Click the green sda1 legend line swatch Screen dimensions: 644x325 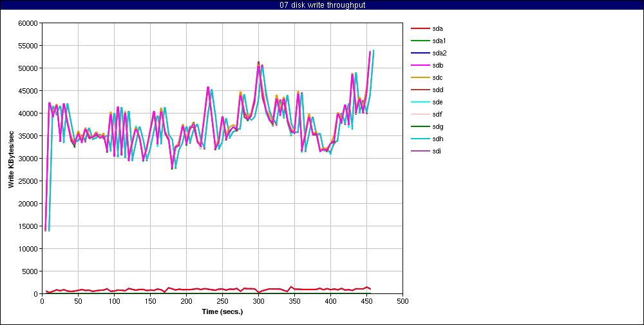420,41
